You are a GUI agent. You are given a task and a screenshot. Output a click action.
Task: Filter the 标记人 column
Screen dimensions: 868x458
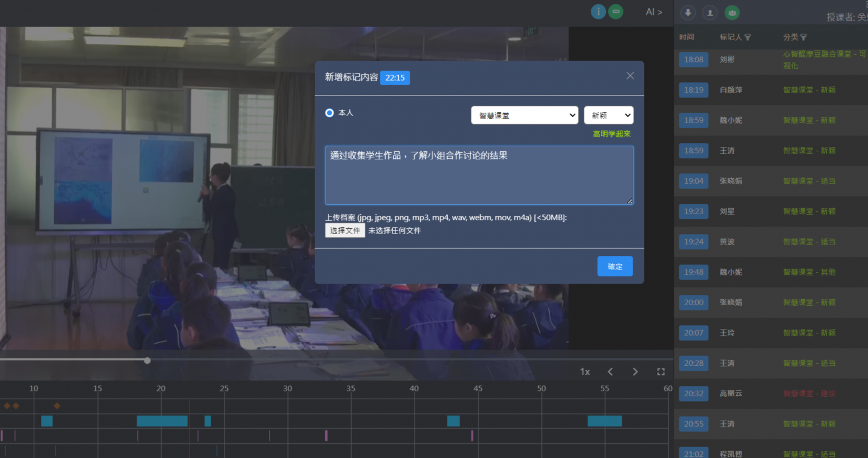pos(748,37)
